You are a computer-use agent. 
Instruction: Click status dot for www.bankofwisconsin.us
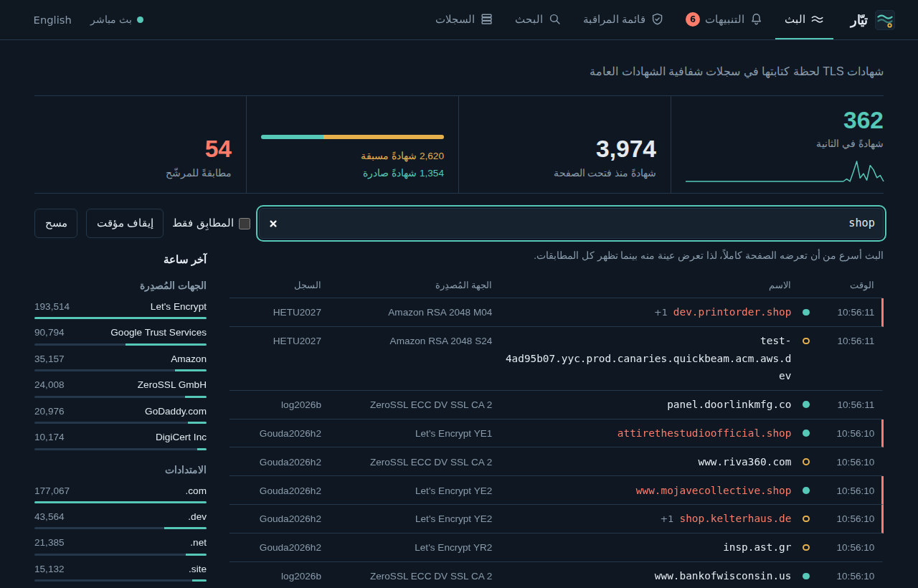(x=806, y=576)
